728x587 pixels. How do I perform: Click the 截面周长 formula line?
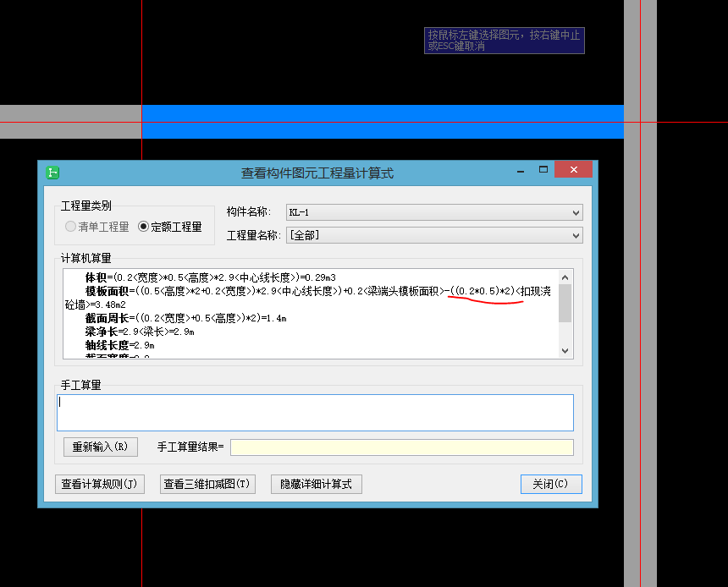pyautogui.click(x=185, y=318)
